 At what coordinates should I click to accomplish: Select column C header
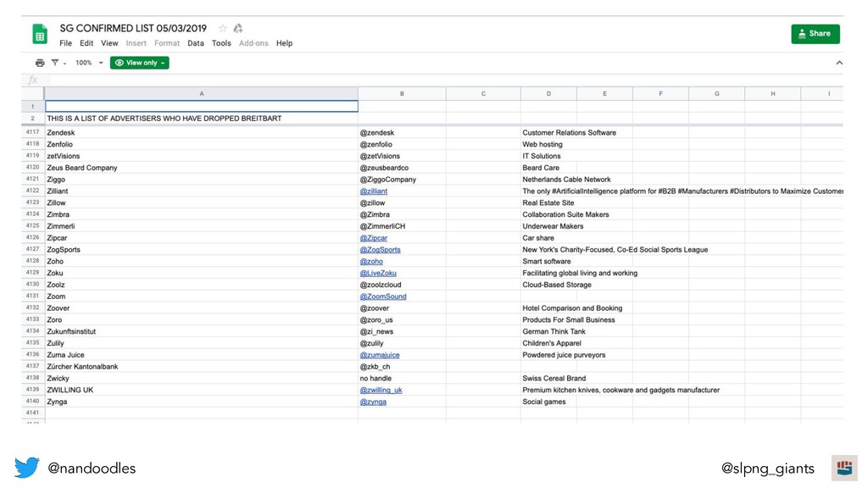(483, 94)
